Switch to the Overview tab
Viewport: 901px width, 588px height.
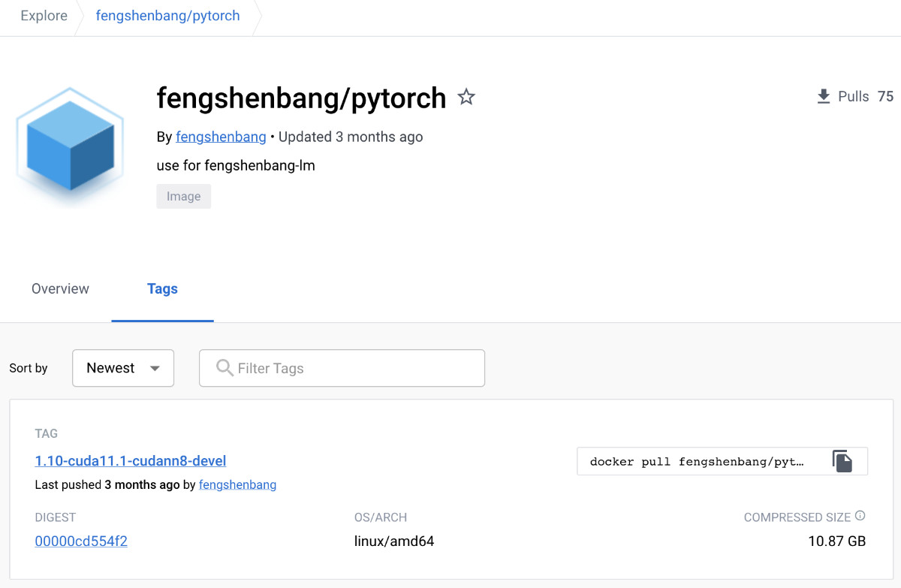tap(60, 289)
